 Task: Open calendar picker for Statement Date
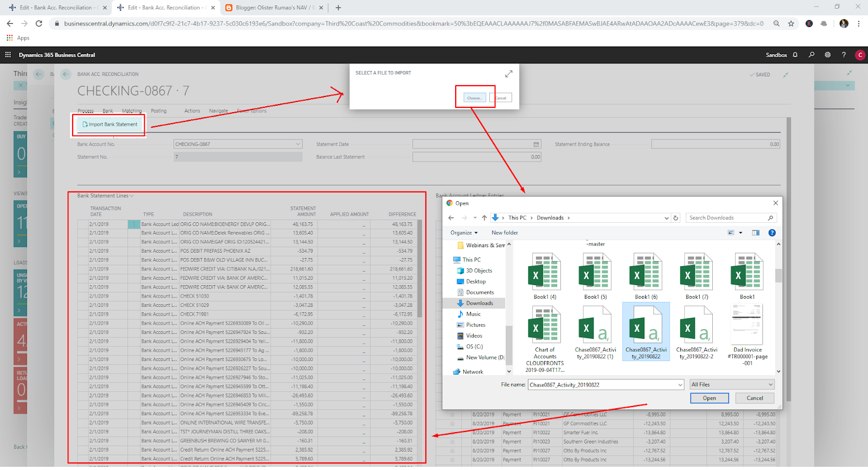point(536,144)
